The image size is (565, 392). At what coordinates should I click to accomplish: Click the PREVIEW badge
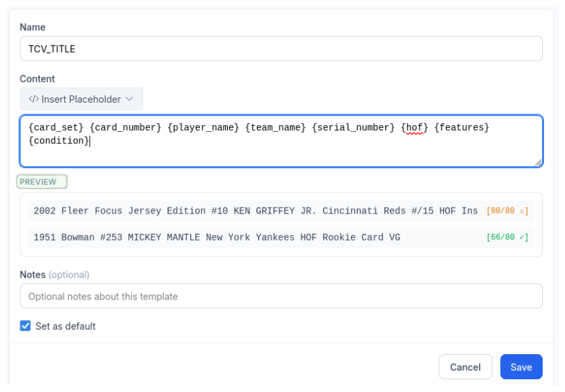click(x=41, y=181)
